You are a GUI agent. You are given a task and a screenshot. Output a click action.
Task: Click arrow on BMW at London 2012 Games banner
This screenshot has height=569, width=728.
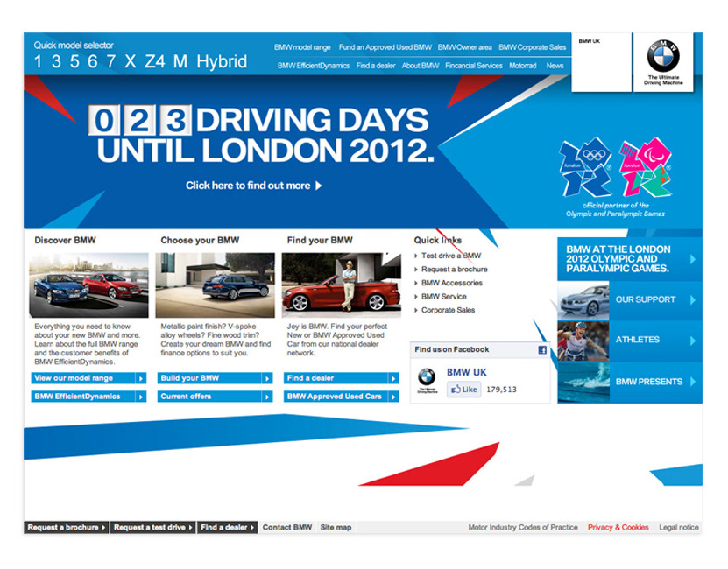pyautogui.click(x=693, y=259)
